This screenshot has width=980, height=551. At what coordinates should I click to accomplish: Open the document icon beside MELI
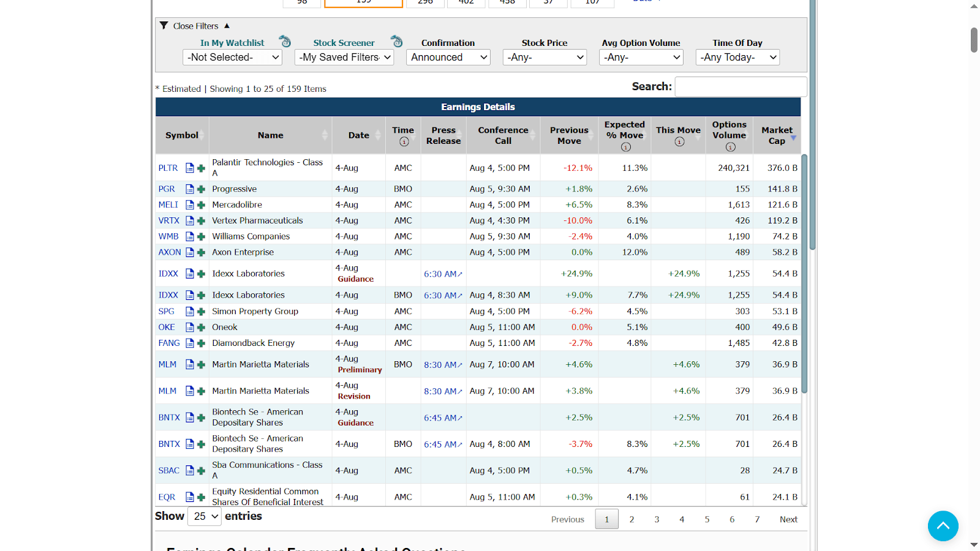190,205
